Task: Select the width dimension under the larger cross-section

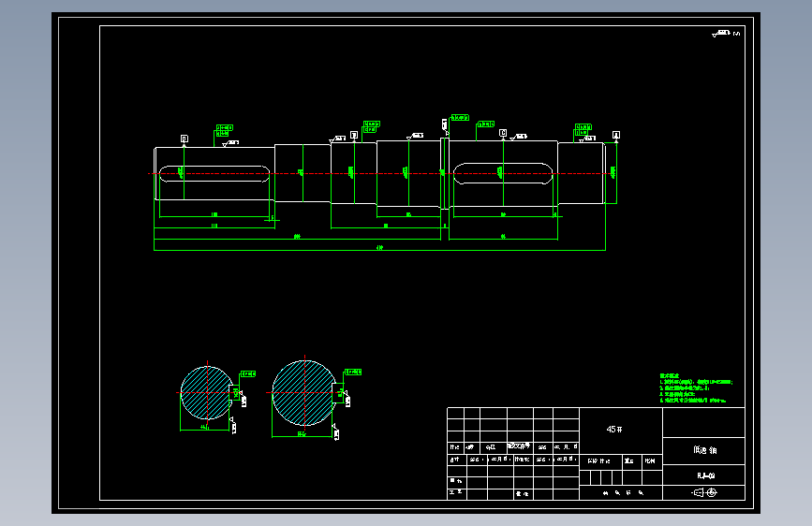Action: click(x=302, y=435)
